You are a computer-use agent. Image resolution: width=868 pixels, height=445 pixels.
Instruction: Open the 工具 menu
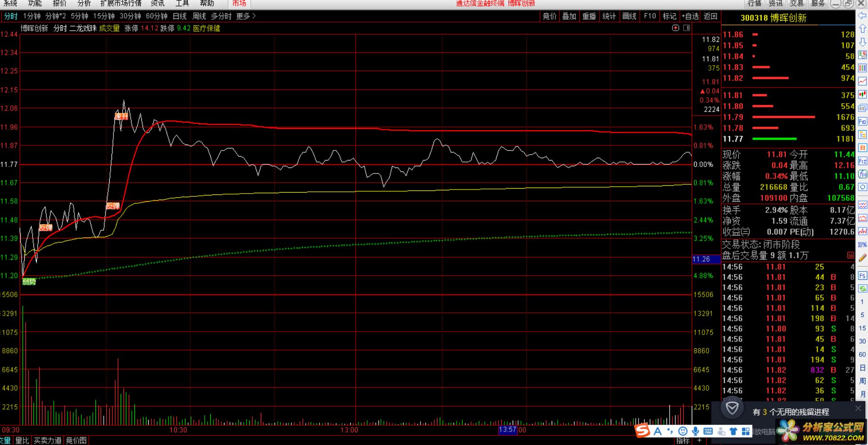pyautogui.click(x=182, y=3)
